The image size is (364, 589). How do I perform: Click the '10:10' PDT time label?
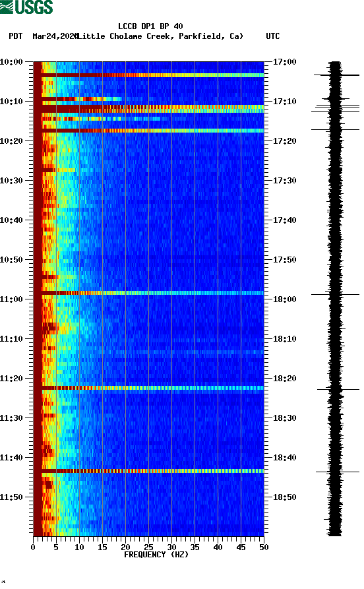[x=11, y=102]
